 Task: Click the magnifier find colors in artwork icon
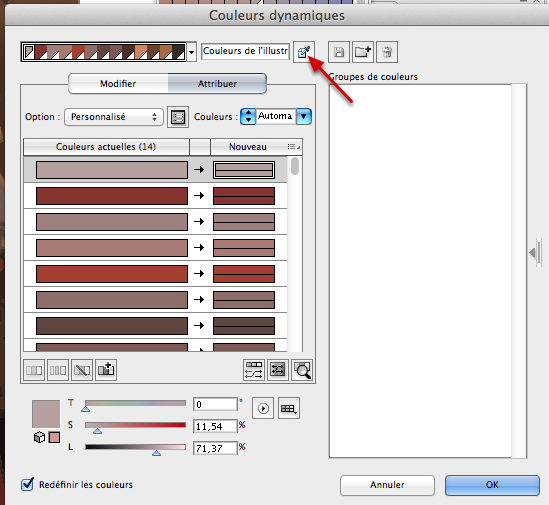click(302, 370)
